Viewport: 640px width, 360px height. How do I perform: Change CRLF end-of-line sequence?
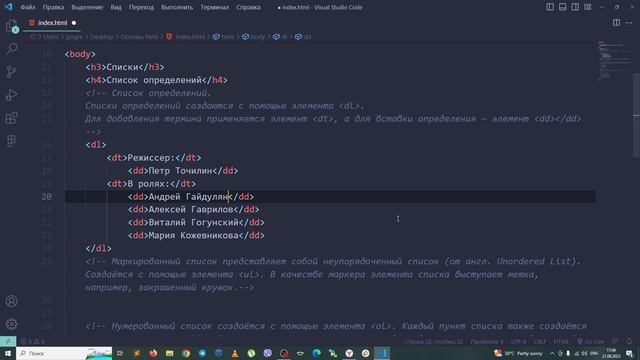coord(540,341)
